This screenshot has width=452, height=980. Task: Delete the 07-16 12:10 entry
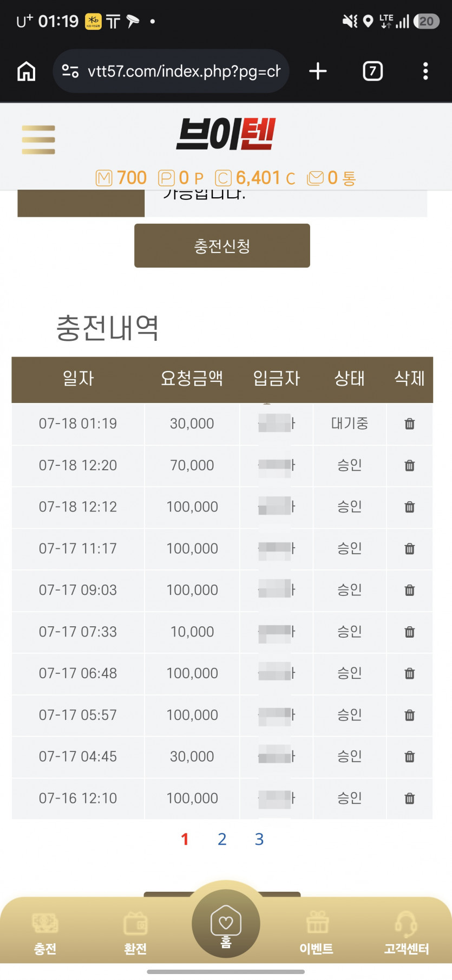410,798
